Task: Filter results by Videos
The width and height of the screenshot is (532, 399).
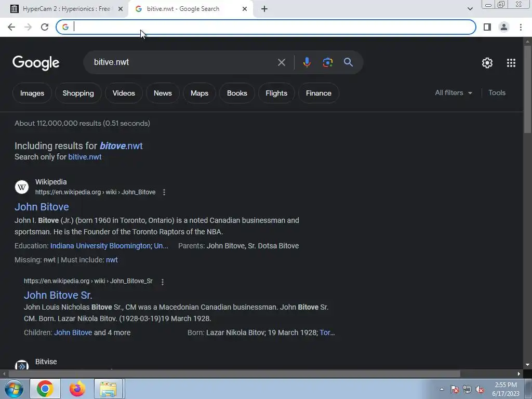Action: 124,93
